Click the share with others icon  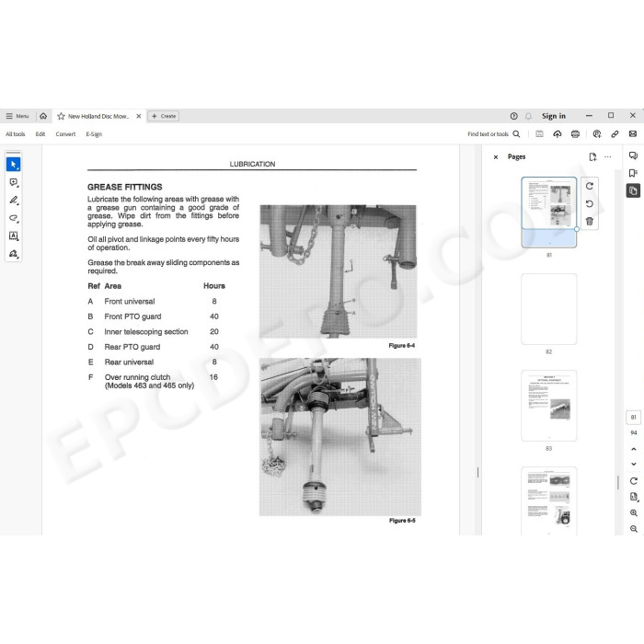(x=597, y=134)
